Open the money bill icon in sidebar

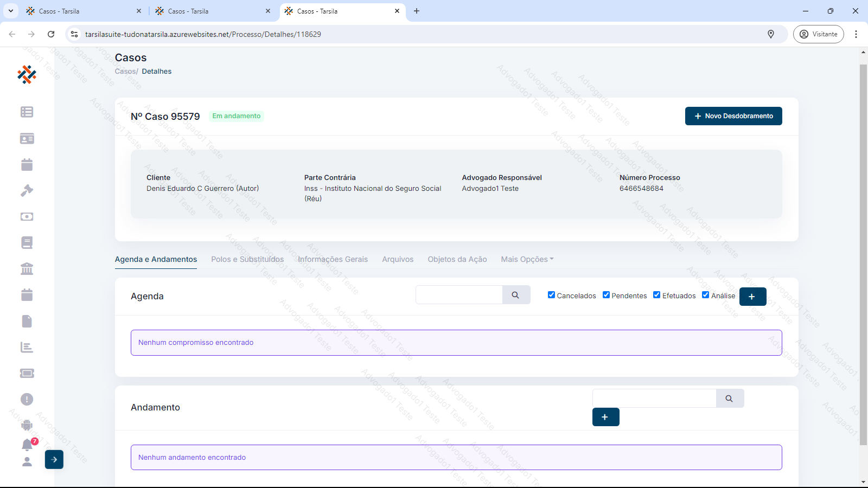(27, 216)
